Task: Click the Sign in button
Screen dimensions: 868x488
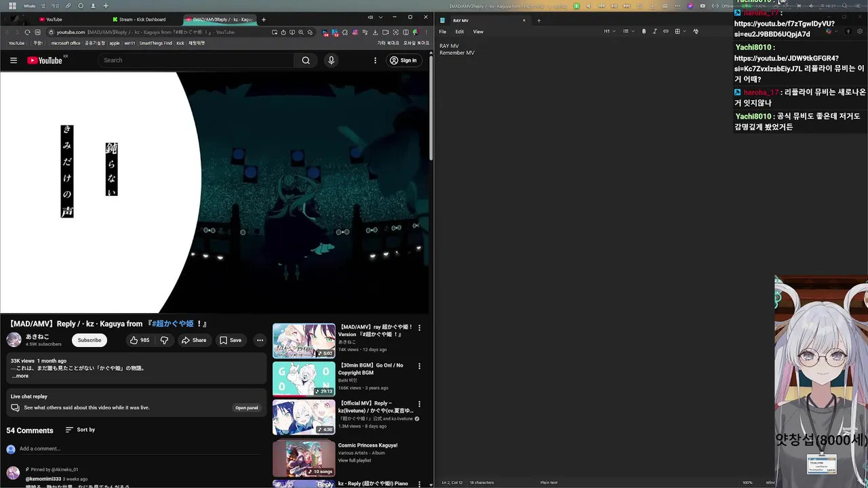Action: click(x=403, y=60)
